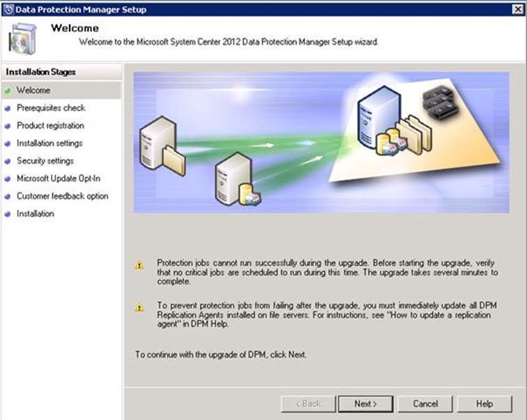
Task: Click the bullet beside Product registration
Action: click(x=8, y=126)
